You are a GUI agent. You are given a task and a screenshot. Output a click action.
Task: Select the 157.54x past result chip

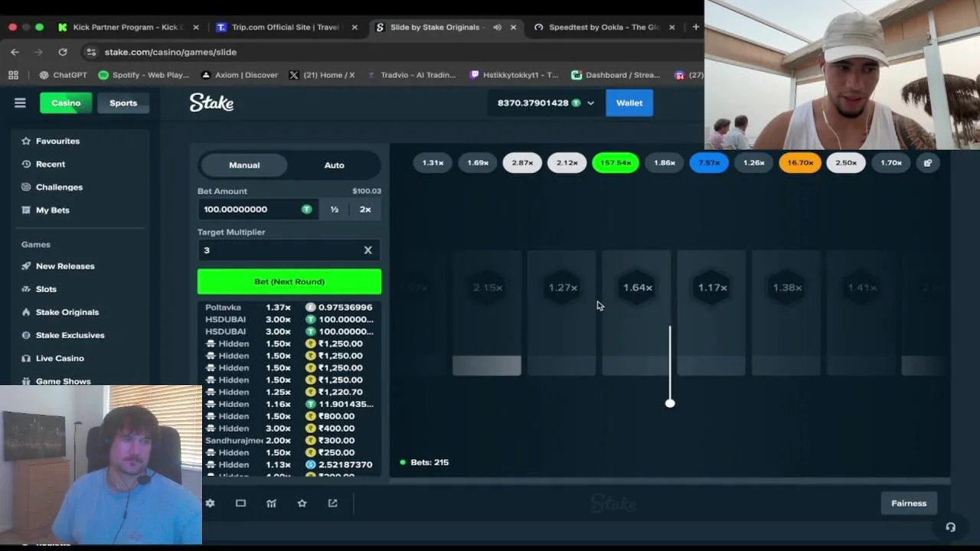616,162
